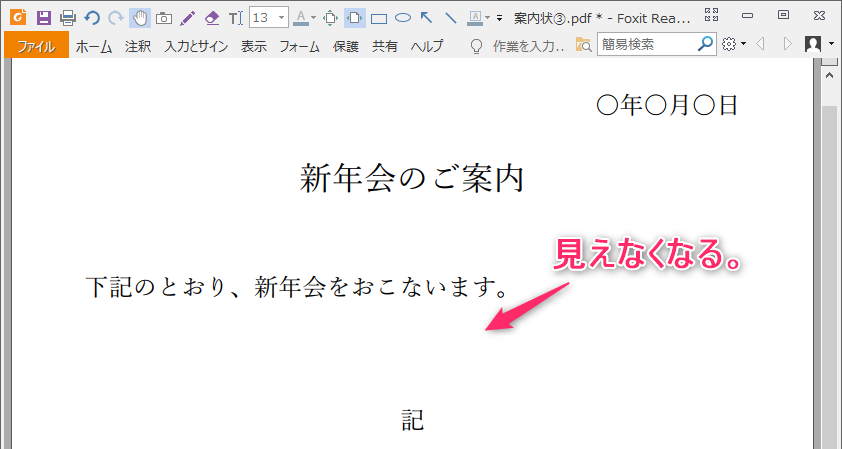This screenshot has width=842, height=449.
Task: Expand the text color dropdown arrow
Action: click(x=313, y=18)
